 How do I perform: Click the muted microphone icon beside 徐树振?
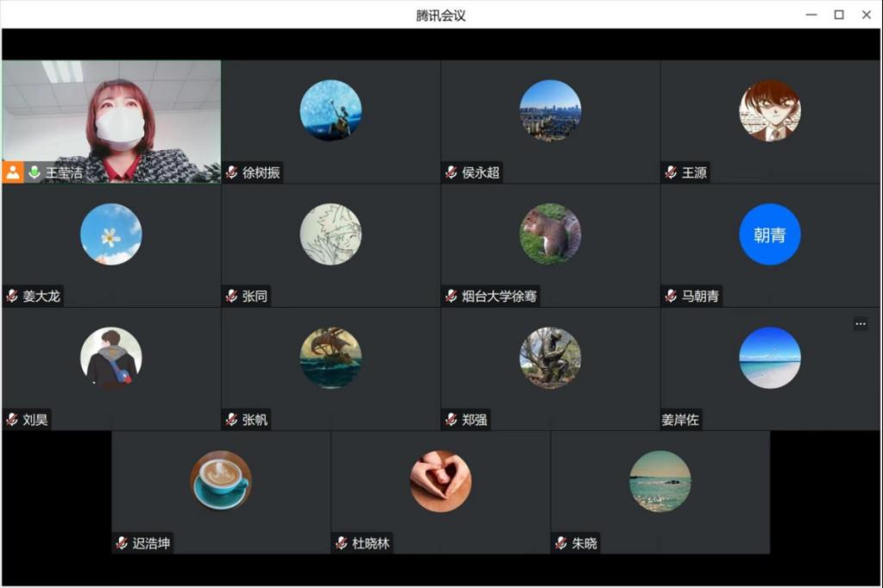(x=231, y=172)
